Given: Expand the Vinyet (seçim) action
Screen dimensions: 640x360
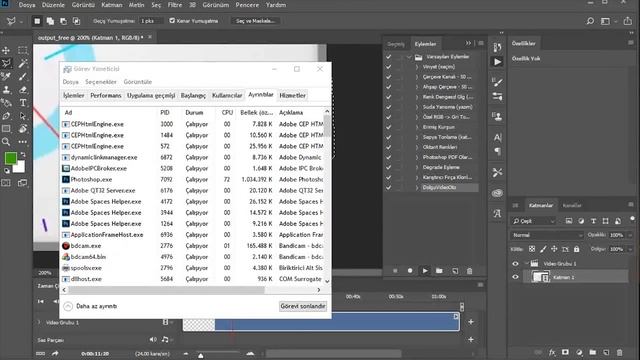Looking at the screenshot, I should [x=417, y=67].
